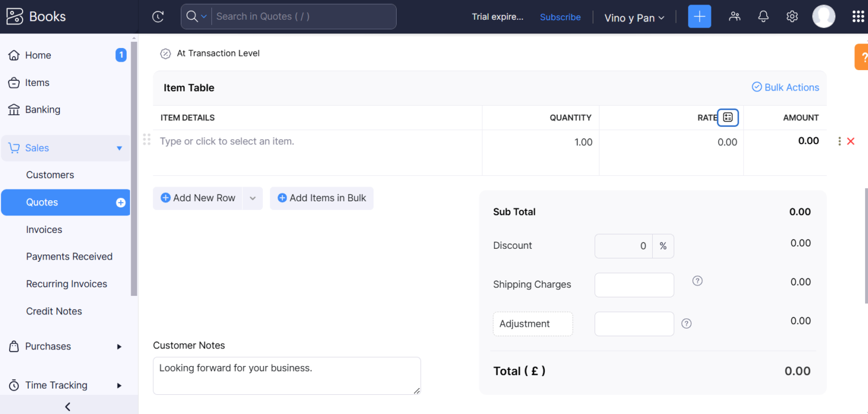Open the bulk update icon in Rate column
This screenshot has width=868, height=414.
(728, 117)
